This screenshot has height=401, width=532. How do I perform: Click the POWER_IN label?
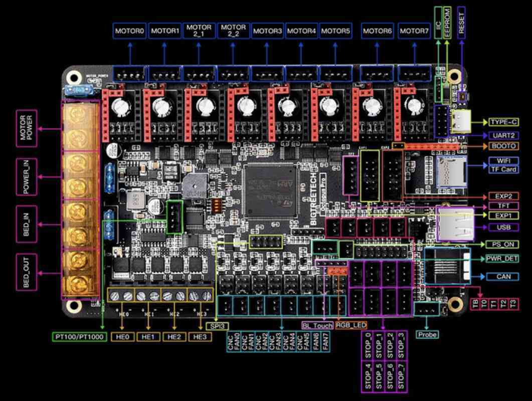point(27,177)
